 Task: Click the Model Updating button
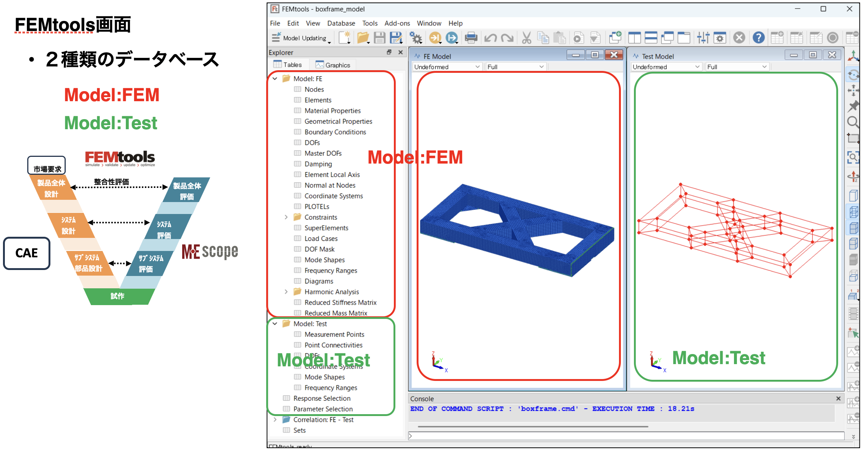(301, 38)
